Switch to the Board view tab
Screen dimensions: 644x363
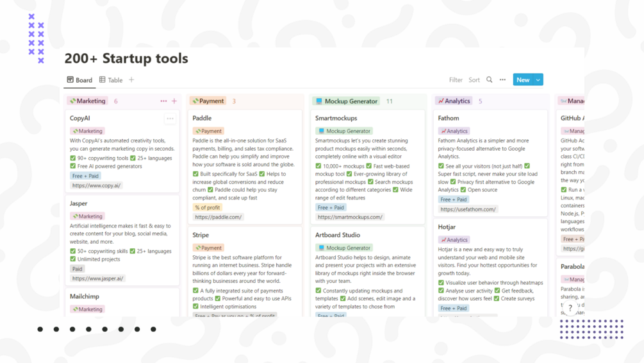pos(79,80)
